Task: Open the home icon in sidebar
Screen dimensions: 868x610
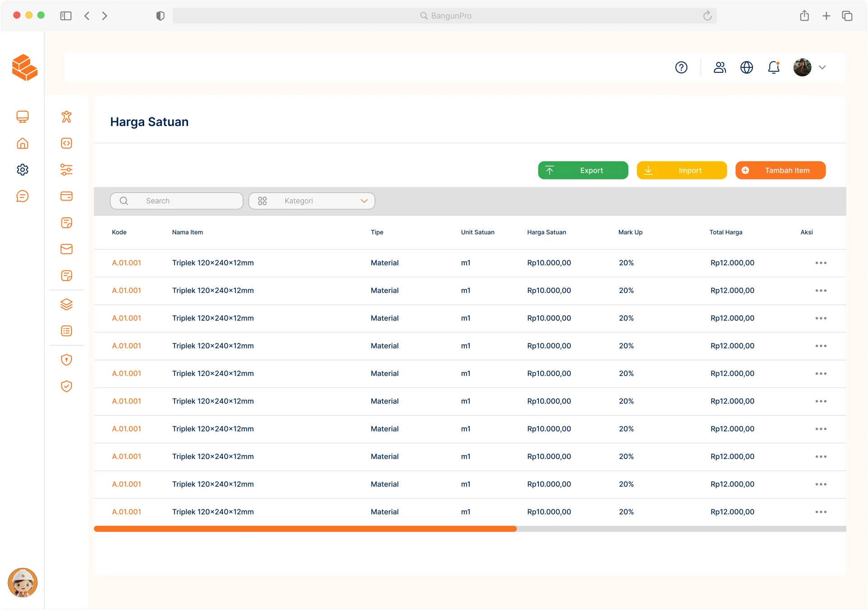Action: (x=23, y=143)
